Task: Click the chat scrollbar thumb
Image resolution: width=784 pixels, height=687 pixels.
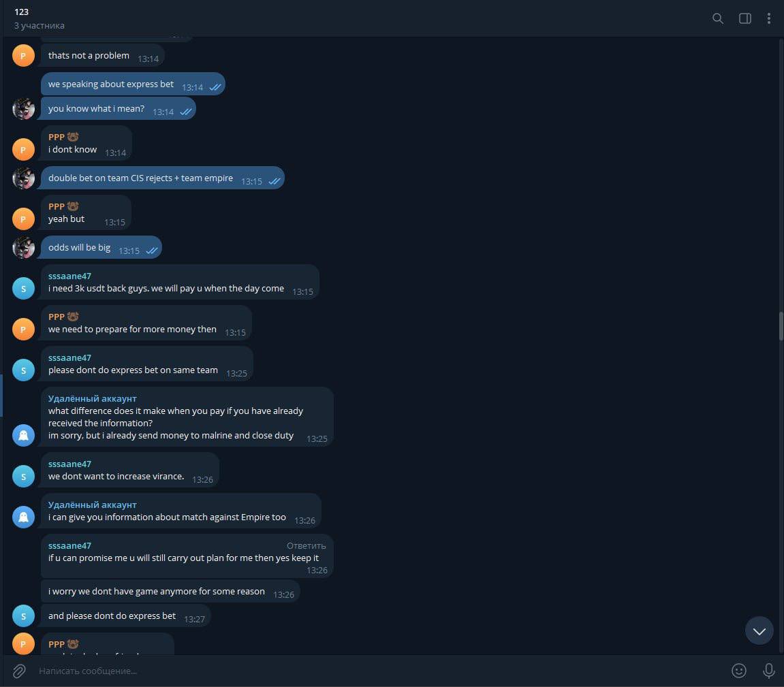Action: [x=781, y=325]
